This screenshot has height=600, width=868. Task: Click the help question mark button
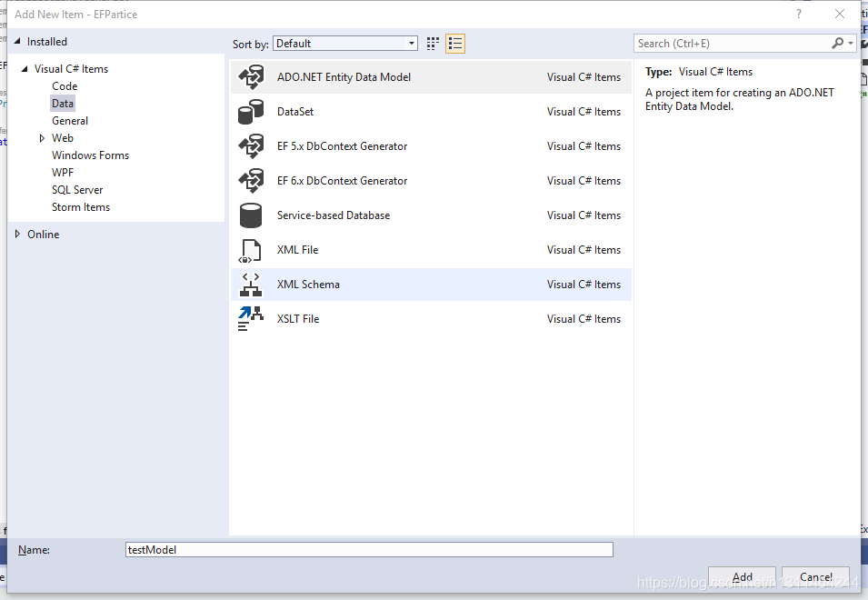click(798, 14)
